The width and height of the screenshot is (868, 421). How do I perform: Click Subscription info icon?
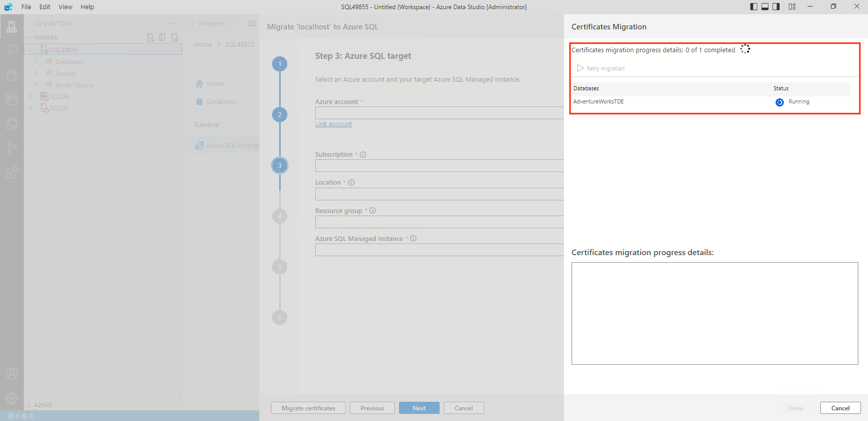pos(363,155)
